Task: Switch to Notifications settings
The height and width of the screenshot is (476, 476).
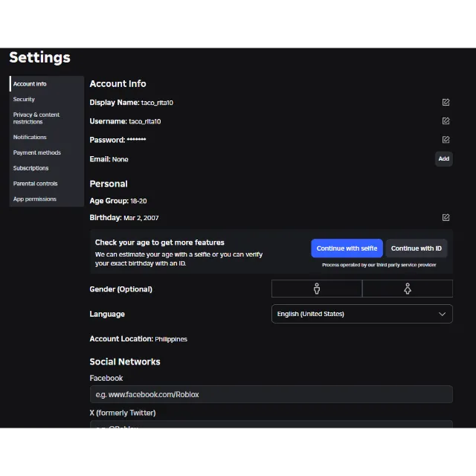Action: (x=30, y=137)
